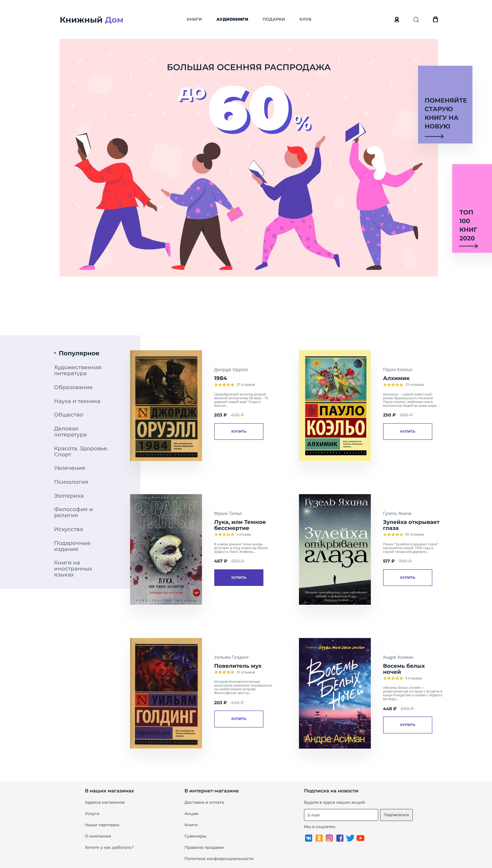Open the Аудиокниги menu item
The height and width of the screenshot is (868, 492).
coord(232,19)
